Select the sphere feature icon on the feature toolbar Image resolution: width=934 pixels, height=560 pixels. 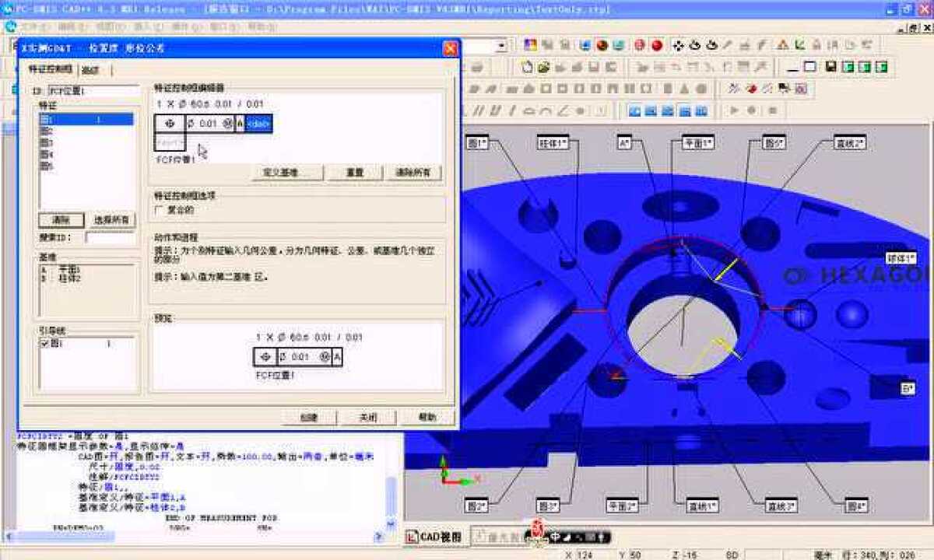(x=698, y=86)
